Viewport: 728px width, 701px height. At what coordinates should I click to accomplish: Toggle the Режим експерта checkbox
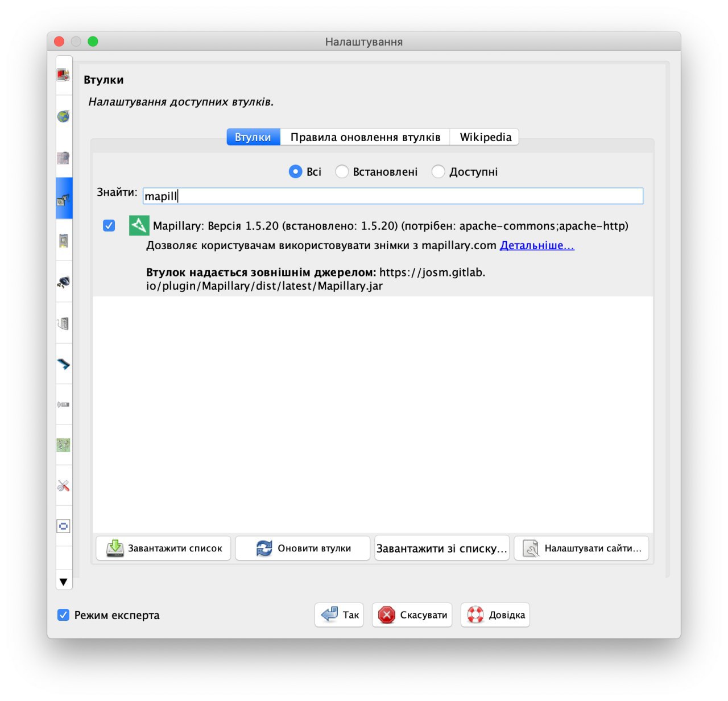[63, 615]
